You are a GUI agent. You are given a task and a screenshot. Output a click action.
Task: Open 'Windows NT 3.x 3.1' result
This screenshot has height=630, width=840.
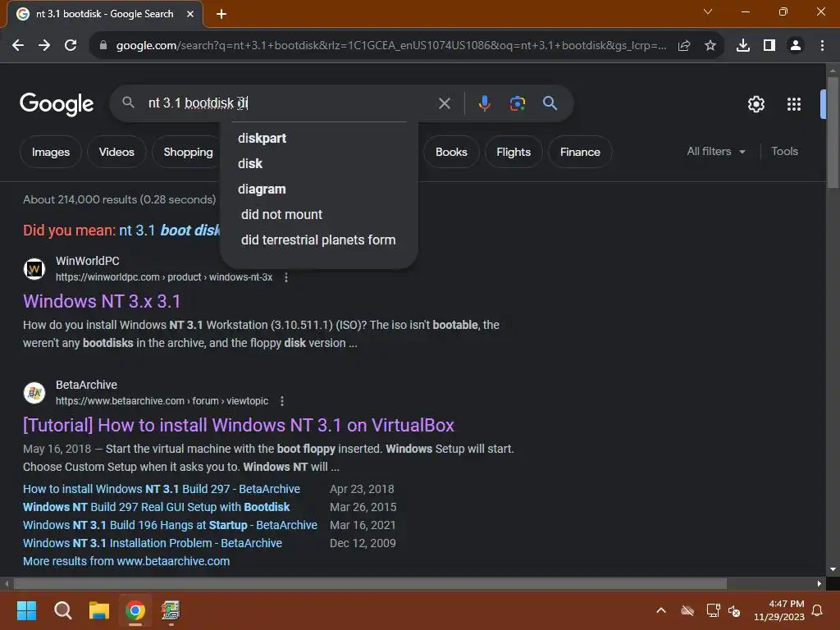pos(102,301)
